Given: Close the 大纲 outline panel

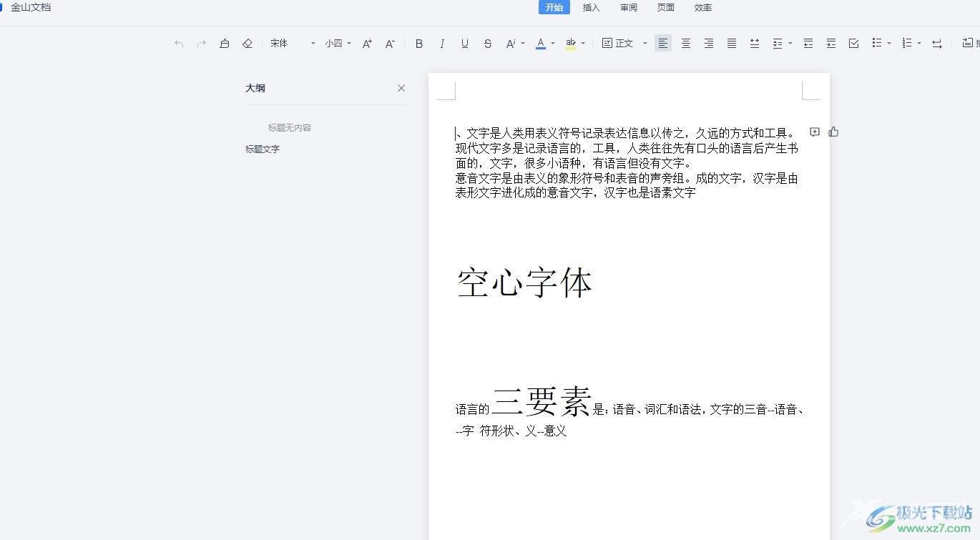Looking at the screenshot, I should [x=401, y=88].
